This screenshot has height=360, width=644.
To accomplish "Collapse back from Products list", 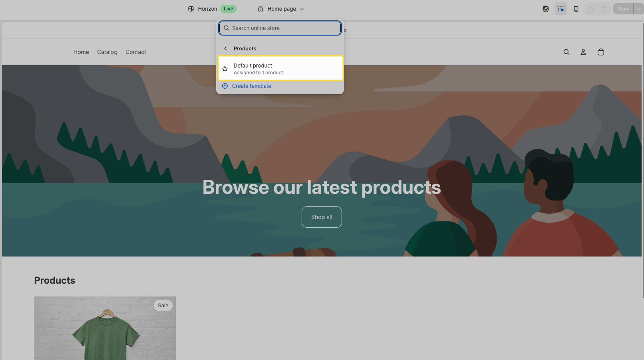I will click(x=225, y=48).
